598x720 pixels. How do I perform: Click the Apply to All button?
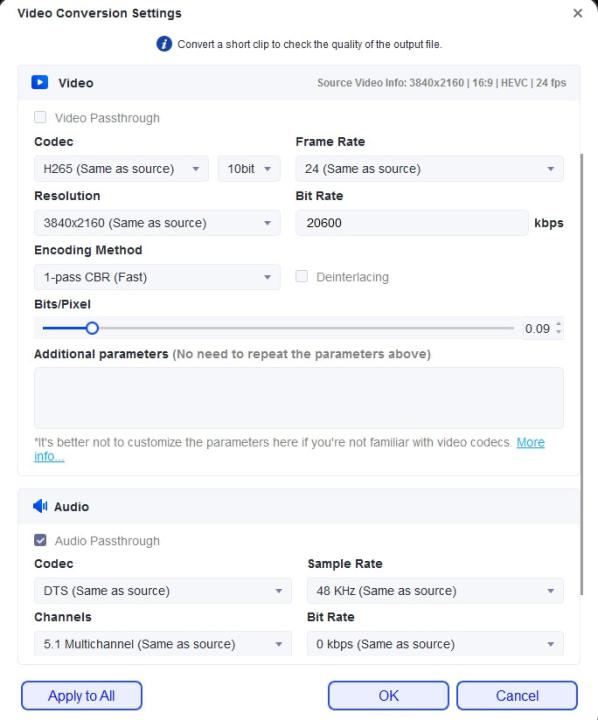coord(81,696)
